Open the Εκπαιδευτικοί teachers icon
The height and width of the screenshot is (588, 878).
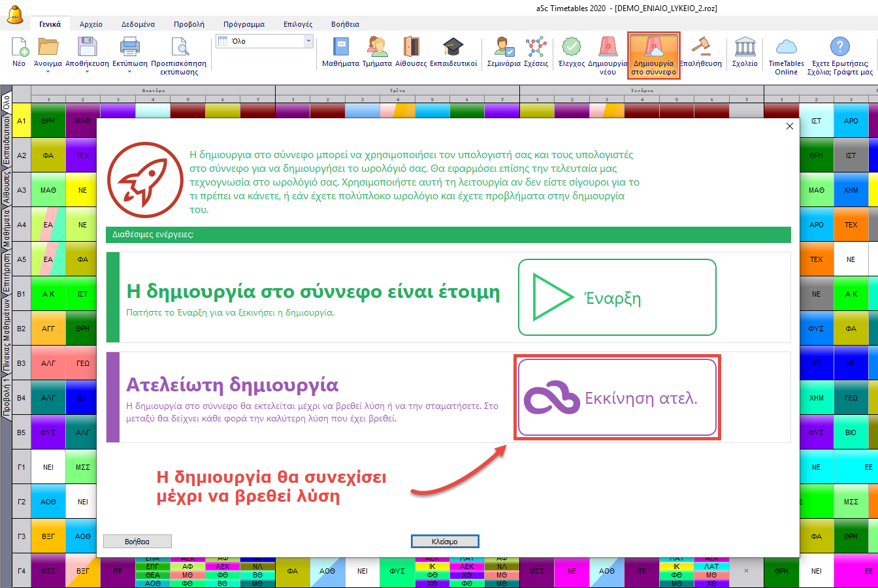(x=453, y=48)
